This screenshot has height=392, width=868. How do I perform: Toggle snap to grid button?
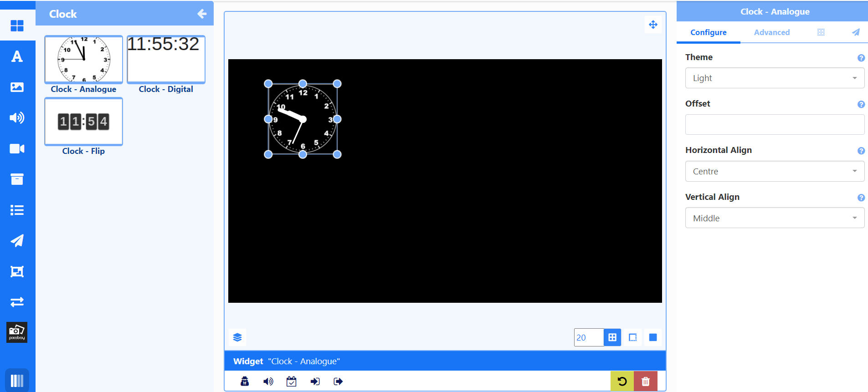click(612, 337)
